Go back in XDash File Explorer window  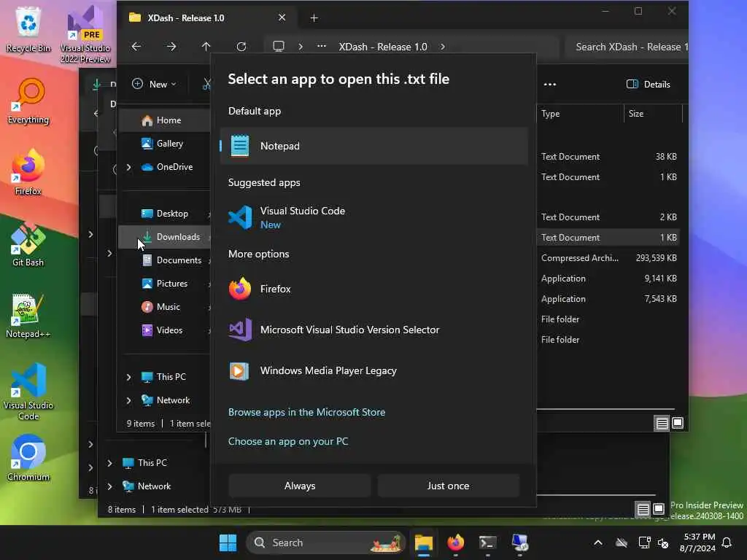tap(136, 47)
